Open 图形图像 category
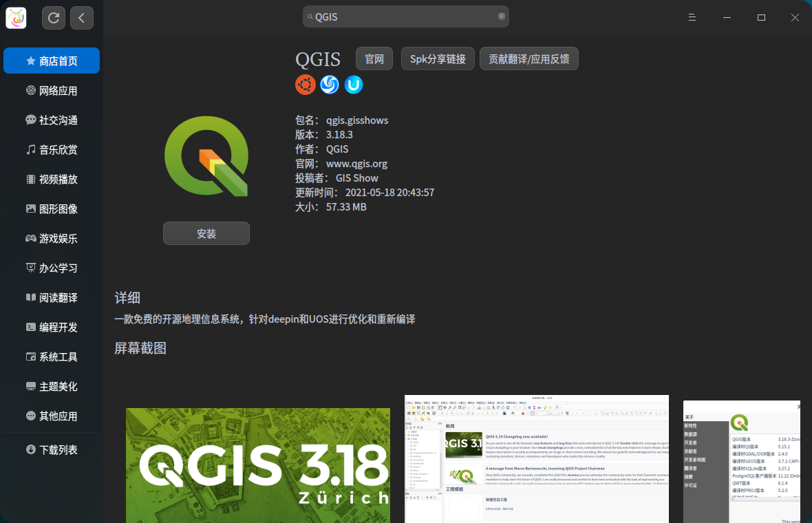 point(52,209)
